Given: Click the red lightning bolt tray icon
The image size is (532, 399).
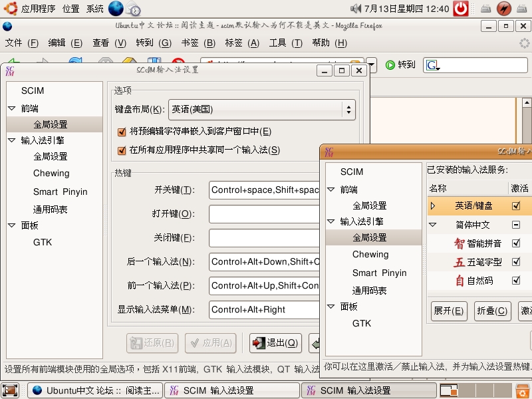Looking at the screenshot, I should pos(504,9).
